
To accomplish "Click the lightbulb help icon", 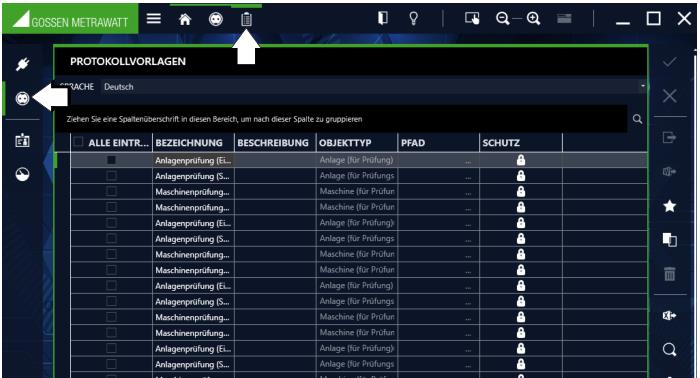I will tap(413, 18).
